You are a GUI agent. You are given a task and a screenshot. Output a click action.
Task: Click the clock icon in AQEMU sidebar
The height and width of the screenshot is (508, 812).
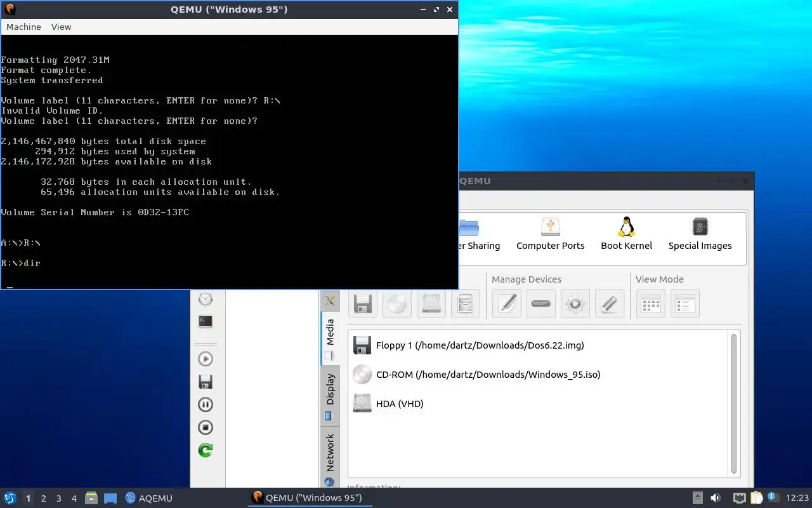point(206,299)
